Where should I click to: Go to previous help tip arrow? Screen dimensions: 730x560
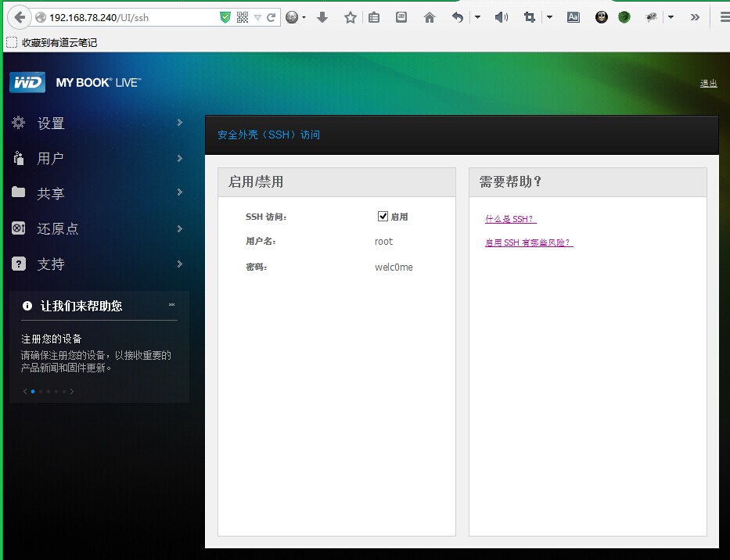click(x=25, y=392)
